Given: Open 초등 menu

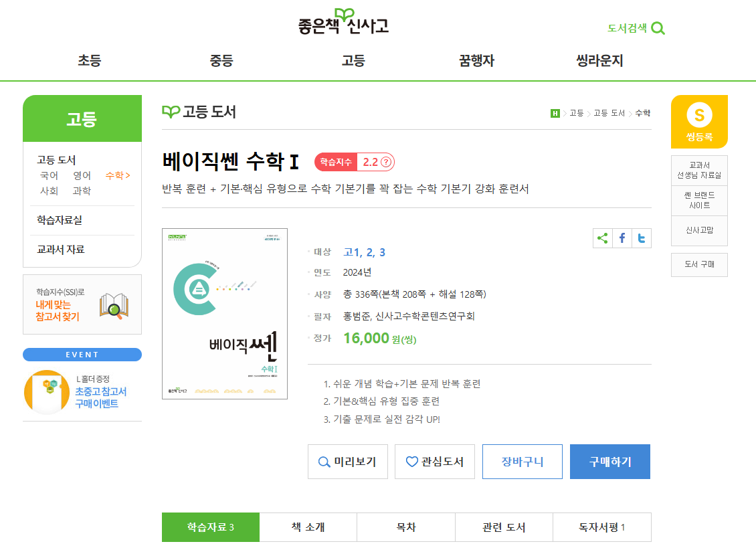Looking at the screenshot, I should (89, 61).
